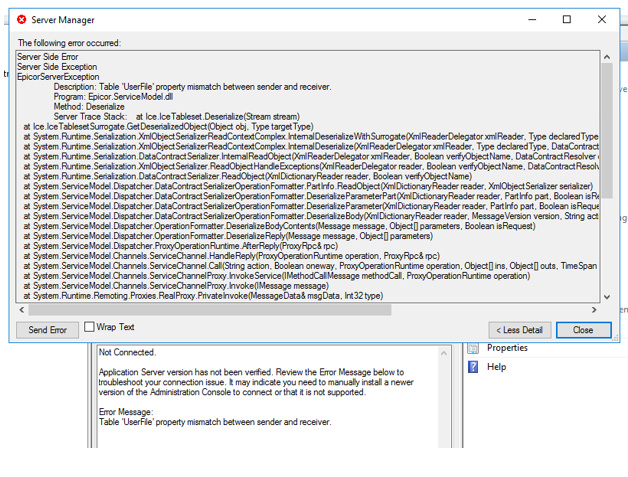Image resolution: width=628 pixels, height=477 pixels.
Task: Maximize the Server Manager dialog
Action: click(567, 19)
